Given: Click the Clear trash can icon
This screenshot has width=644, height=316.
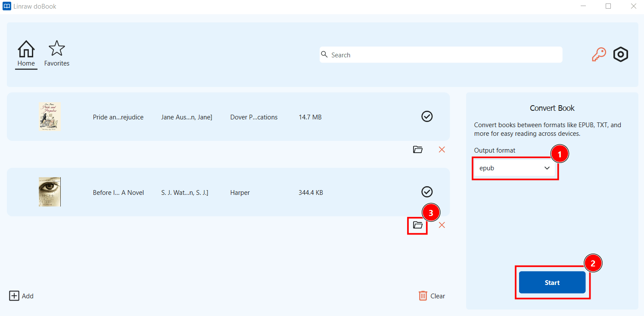Looking at the screenshot, I should click(x=423, y=296).
